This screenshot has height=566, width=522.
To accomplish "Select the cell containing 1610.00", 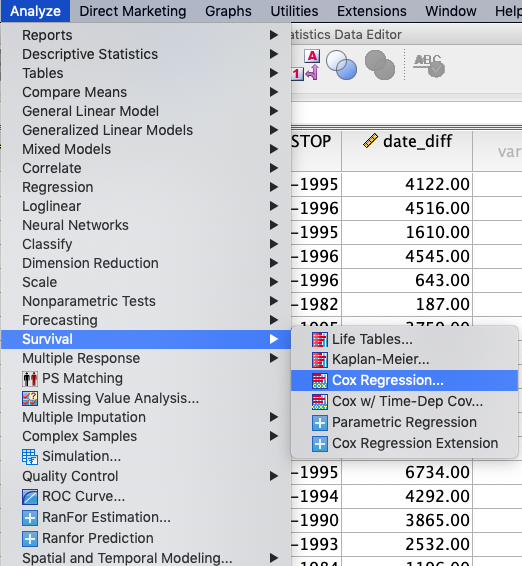I will click(407, 232).
